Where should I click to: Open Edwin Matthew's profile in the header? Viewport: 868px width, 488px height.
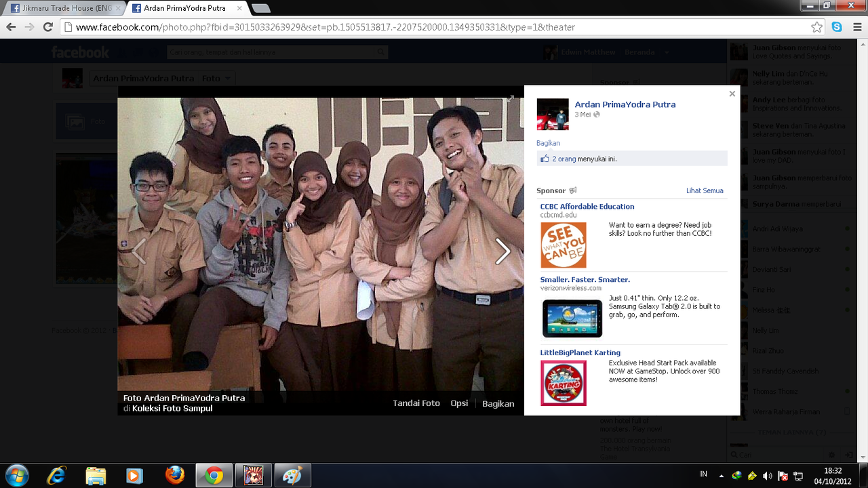(588, 52)
